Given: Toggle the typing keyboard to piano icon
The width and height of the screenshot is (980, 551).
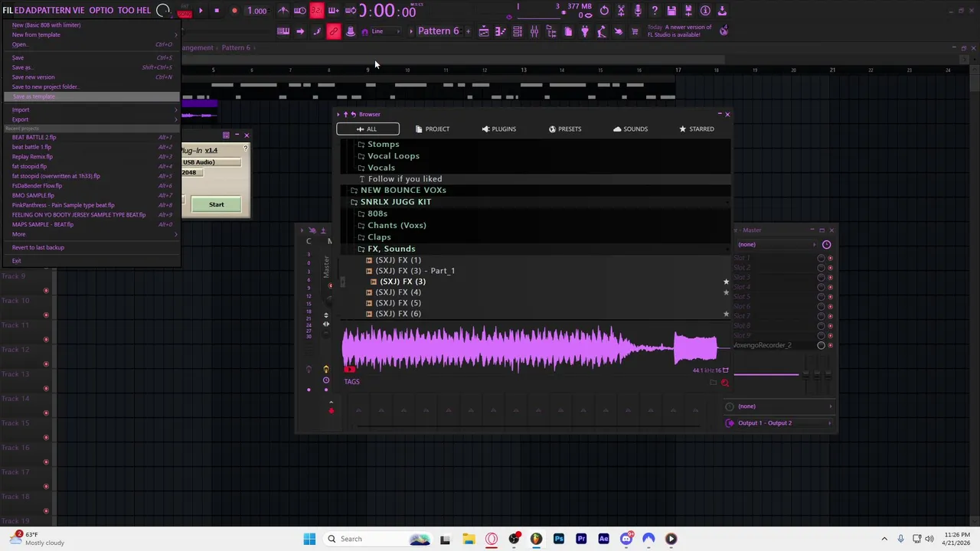Looking at the screenshot, I should (x=283, y=31).
